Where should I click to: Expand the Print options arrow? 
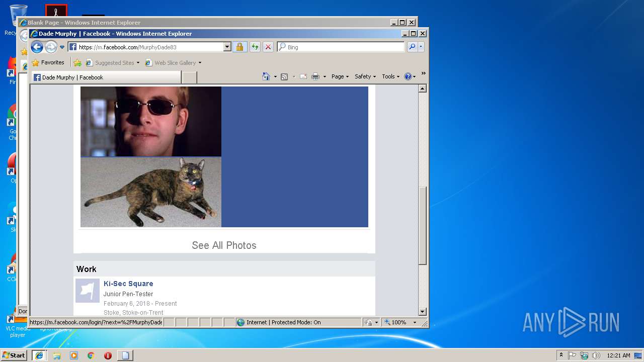coord(325,77)
